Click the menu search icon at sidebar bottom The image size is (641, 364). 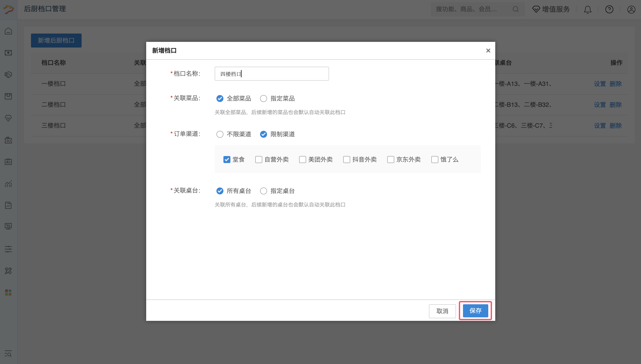click(8, 354)
